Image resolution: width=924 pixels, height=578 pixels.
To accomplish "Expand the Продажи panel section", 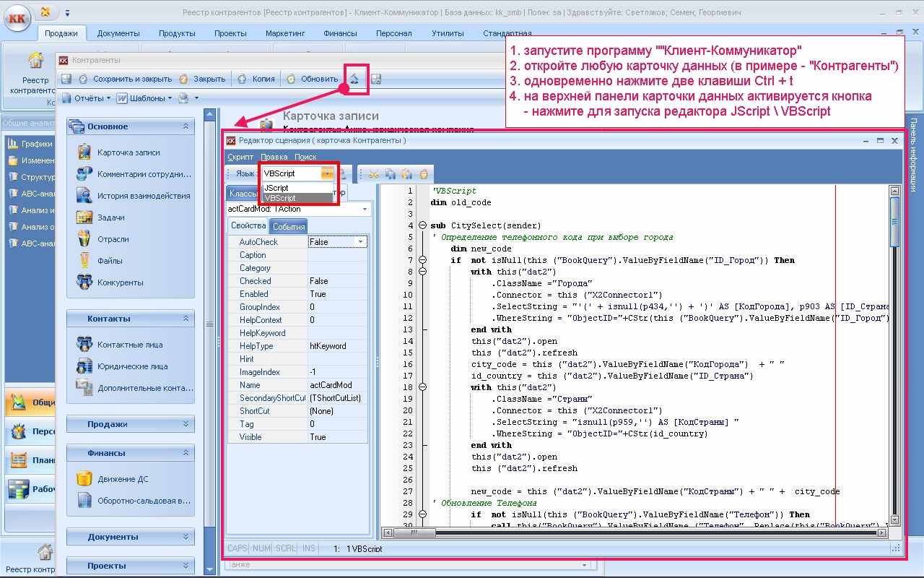I will tap(186, 424).
